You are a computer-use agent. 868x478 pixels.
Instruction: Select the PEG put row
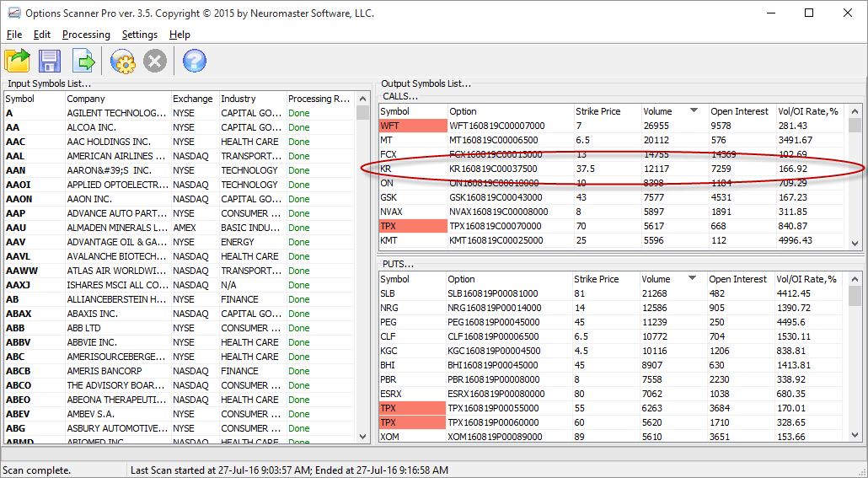pyautogui.click(x=613, y=322)
